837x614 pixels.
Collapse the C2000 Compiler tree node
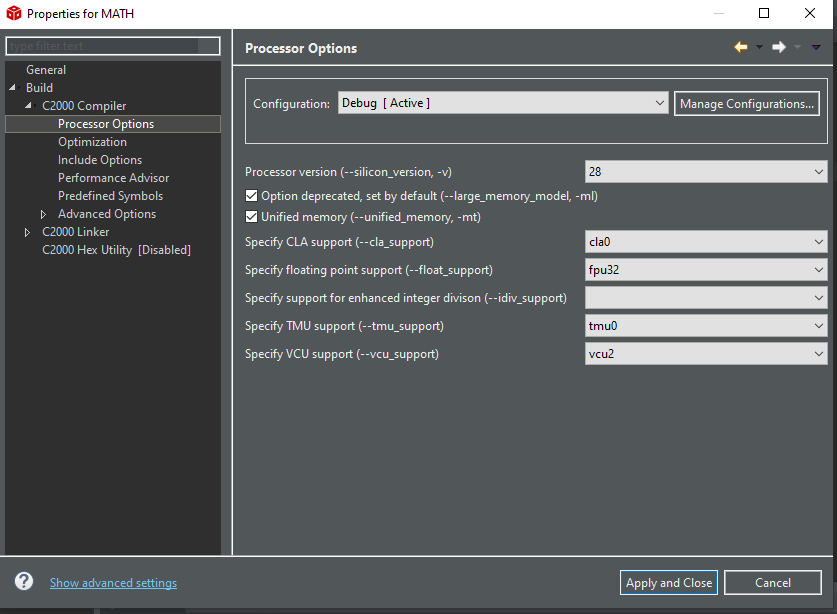(x=28, y=106)
